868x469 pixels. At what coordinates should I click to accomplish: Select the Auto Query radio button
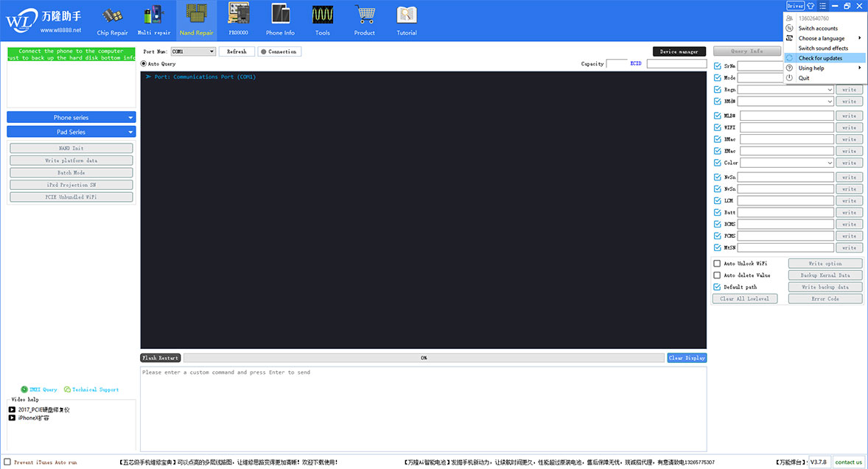(144, 64)
